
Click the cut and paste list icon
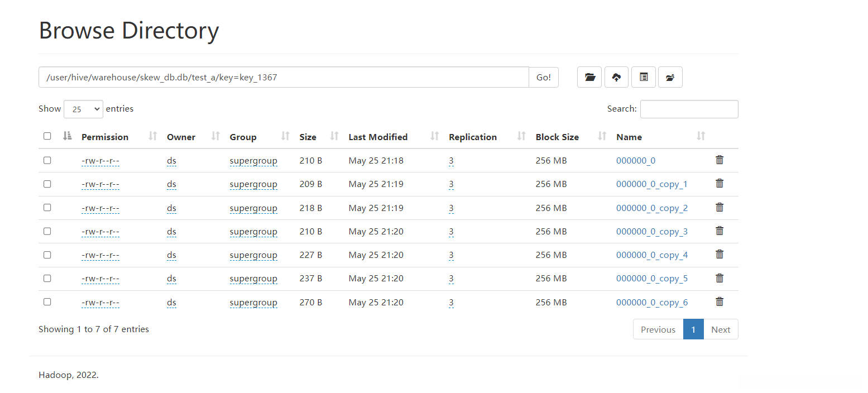644,77
